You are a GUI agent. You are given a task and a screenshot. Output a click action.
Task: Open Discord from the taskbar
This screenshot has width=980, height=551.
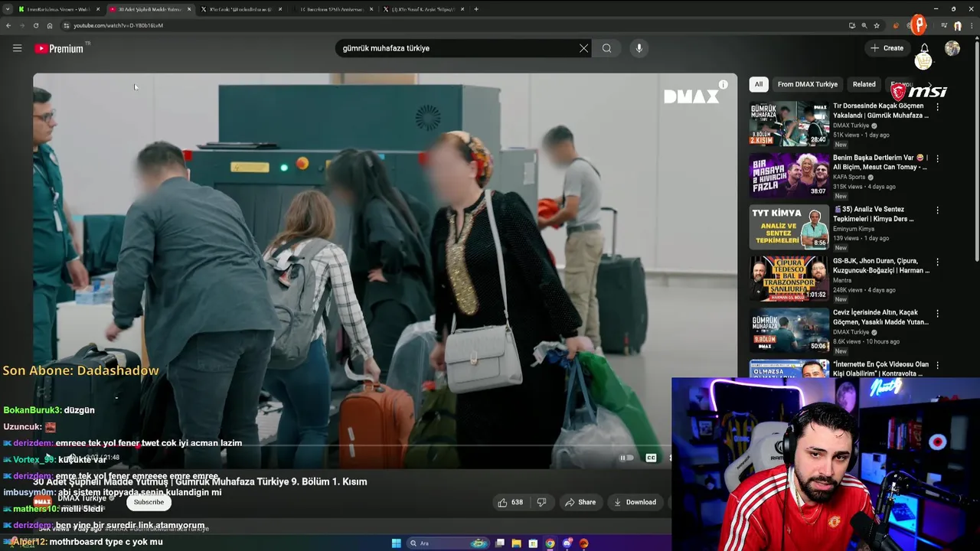tap(567, 543)
